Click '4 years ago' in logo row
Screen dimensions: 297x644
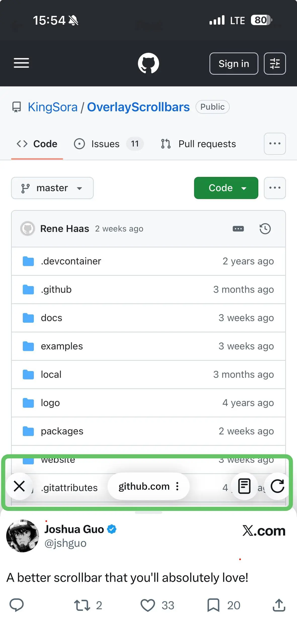click(x=248, y=403)
